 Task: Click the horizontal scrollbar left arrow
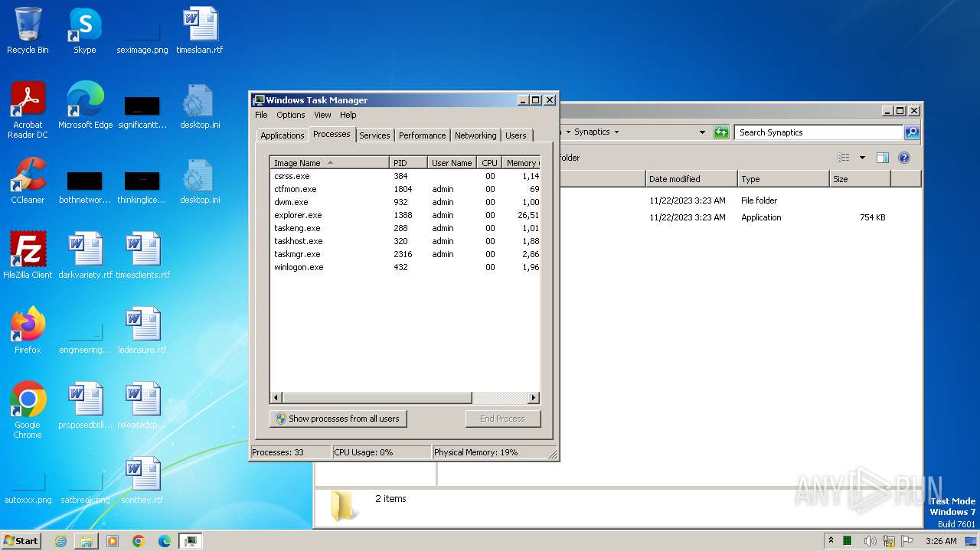point(276,398)
